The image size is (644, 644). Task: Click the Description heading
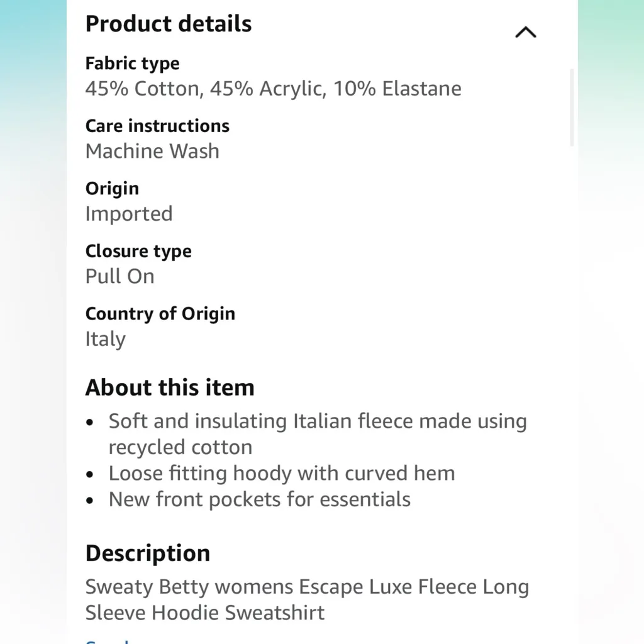pos(148,553)
